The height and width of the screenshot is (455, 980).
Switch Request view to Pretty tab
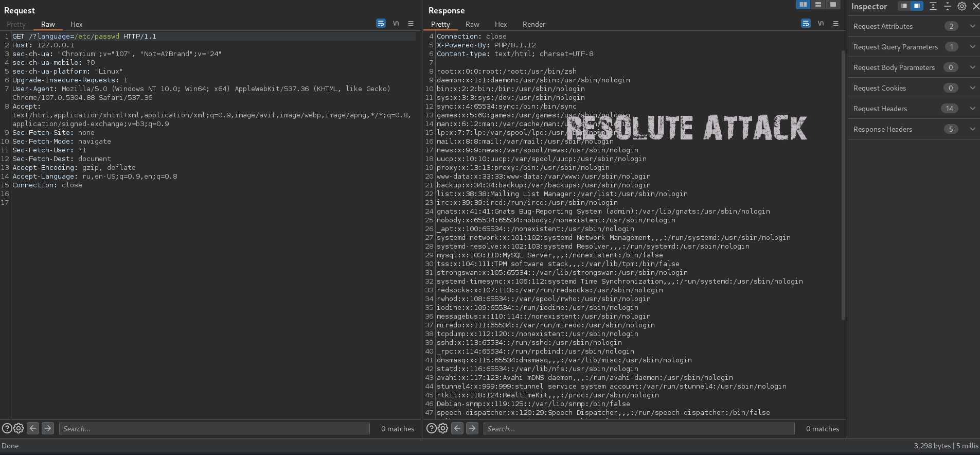pyautogui.click(x=16, y=24)
